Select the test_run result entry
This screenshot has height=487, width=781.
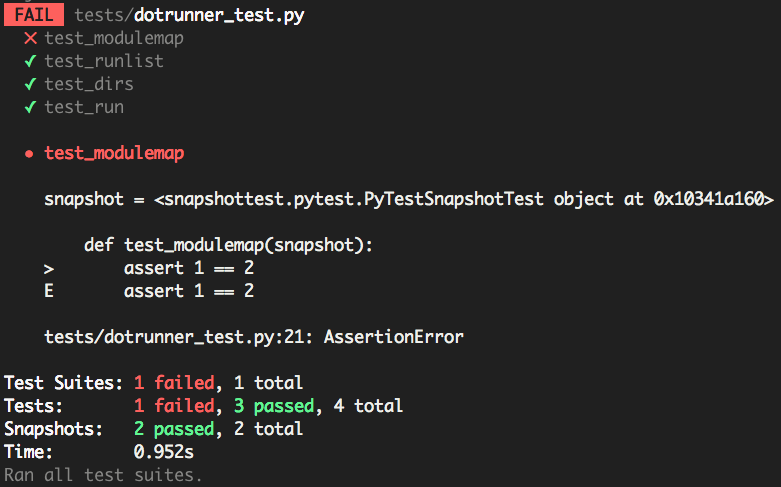(x=84, y=107)
